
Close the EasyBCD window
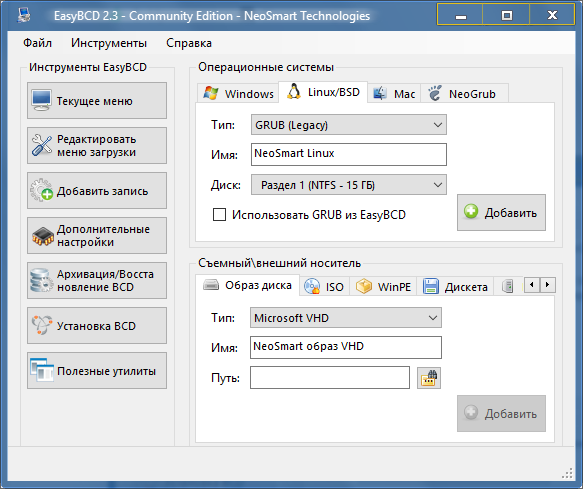click(552, 16)
